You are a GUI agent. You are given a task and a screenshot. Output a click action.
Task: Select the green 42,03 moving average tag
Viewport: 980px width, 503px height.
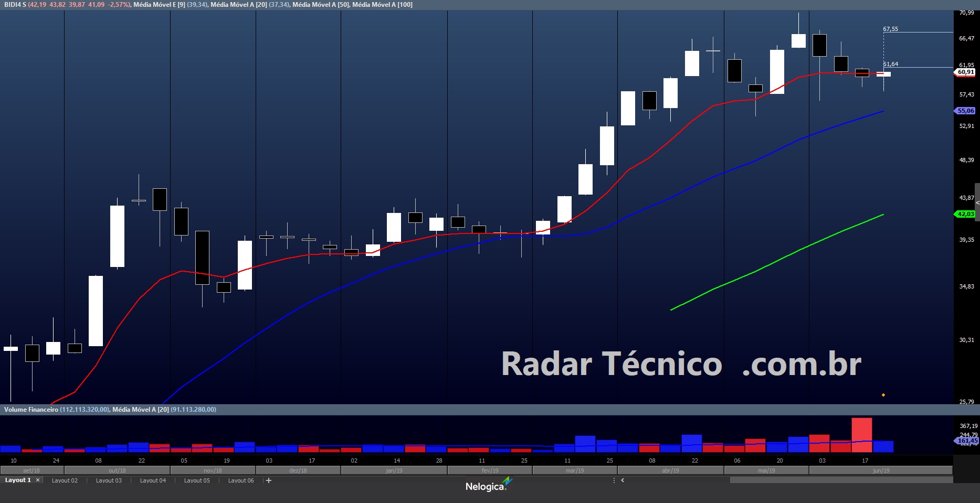pyautogui.click(x=965, y=214)
